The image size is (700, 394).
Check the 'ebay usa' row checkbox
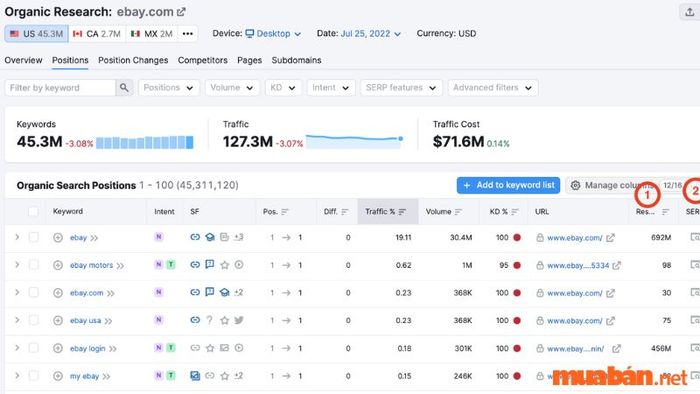33,320
